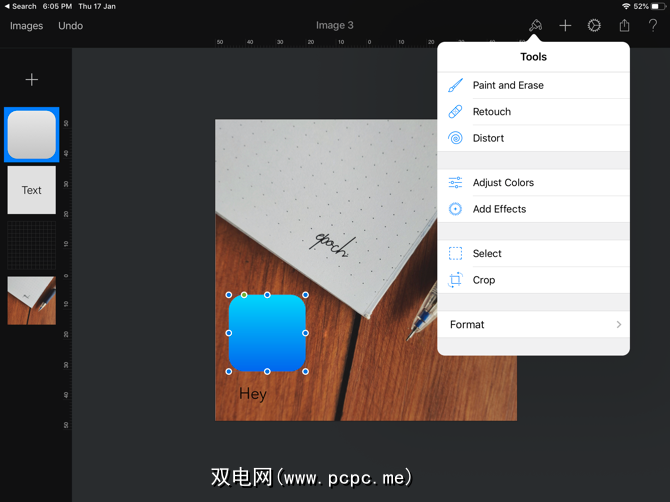670x502 pixels.
Task: Tap the plus icon in top toolbar
Action: 565,26
